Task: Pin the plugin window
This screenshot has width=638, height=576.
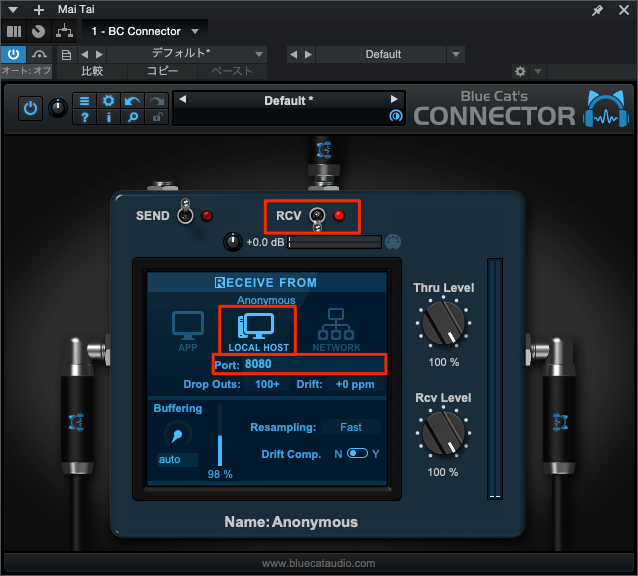Action: point(597,10)
